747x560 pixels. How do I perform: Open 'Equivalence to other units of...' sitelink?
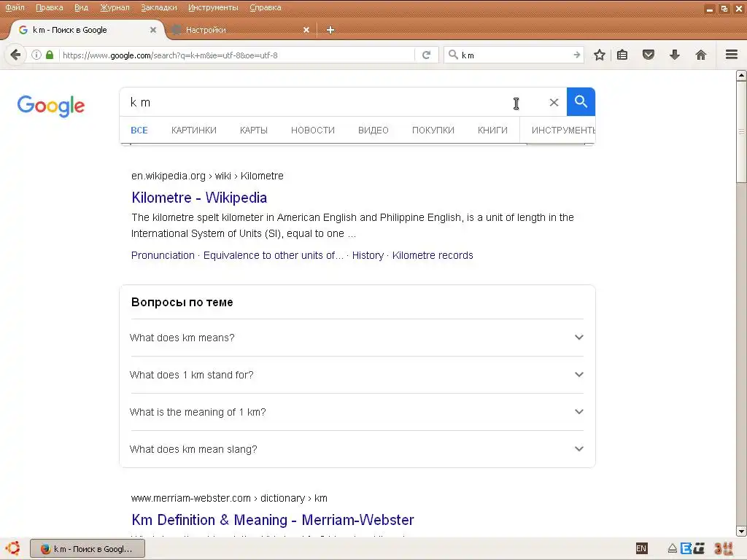273,255
